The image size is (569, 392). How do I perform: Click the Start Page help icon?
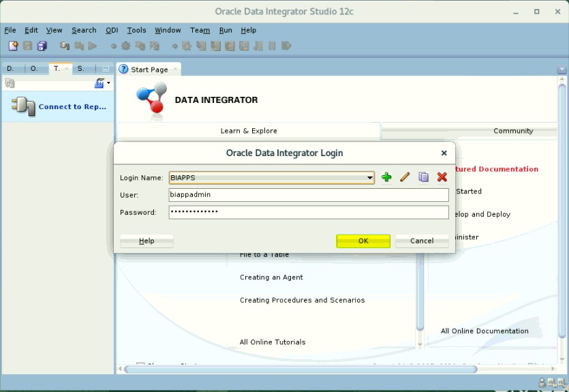coord(124,69)
